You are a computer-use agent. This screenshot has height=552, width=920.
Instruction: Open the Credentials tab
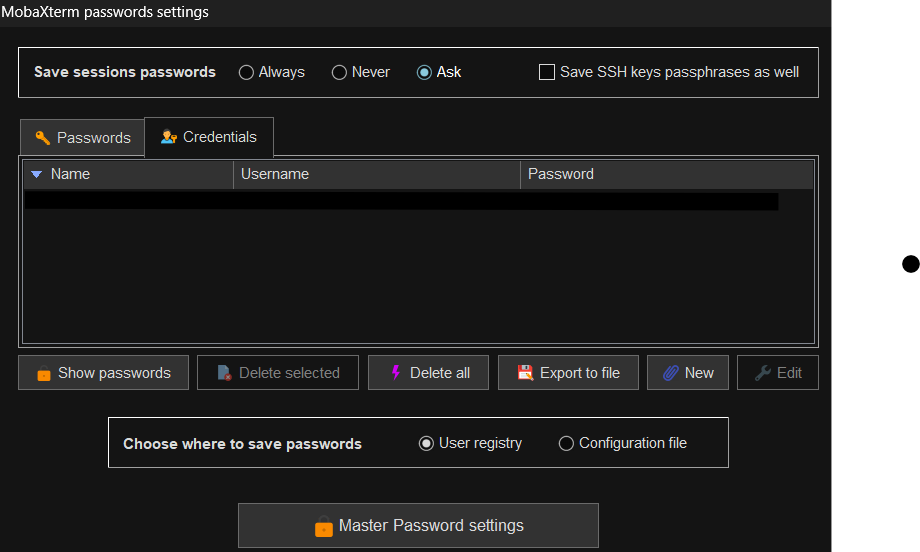coord(209,137)
